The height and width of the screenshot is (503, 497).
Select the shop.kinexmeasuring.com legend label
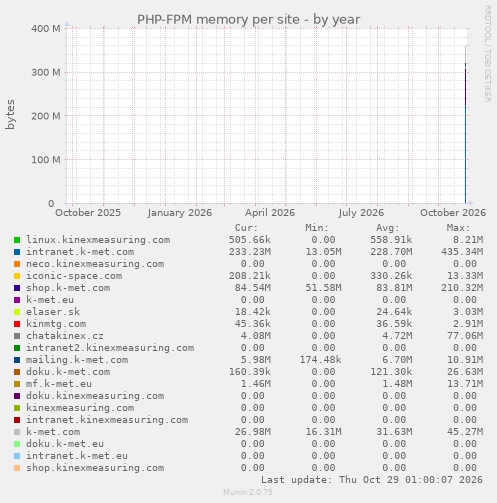pos(95,468)
